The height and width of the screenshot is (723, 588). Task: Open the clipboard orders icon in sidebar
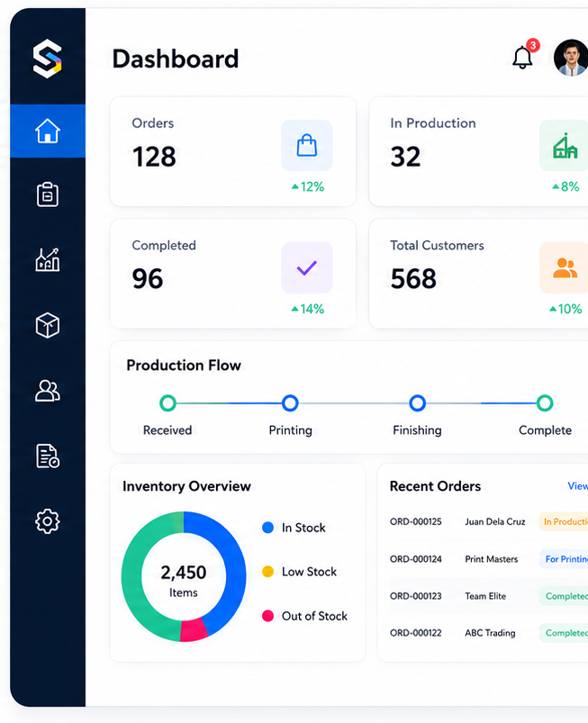click(x=48, y=194)
